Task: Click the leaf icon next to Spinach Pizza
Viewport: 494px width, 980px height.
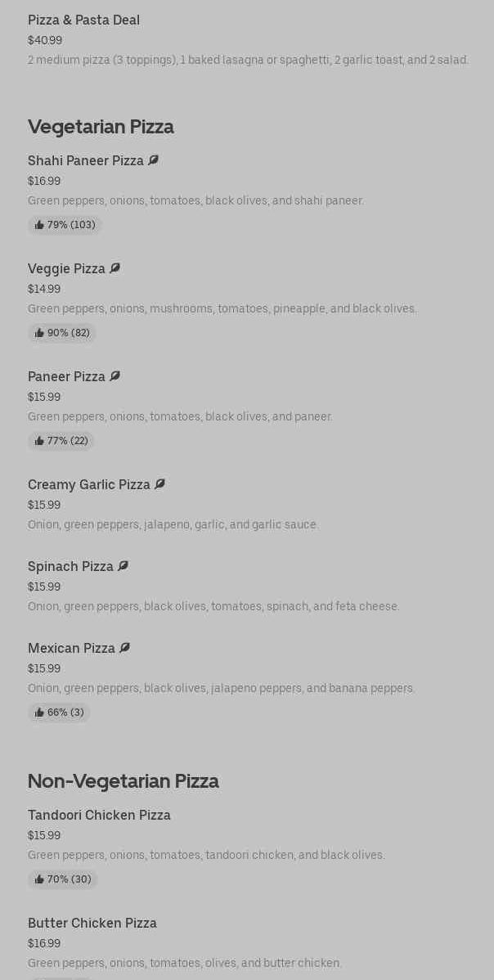Action: (x=123, y=566)
